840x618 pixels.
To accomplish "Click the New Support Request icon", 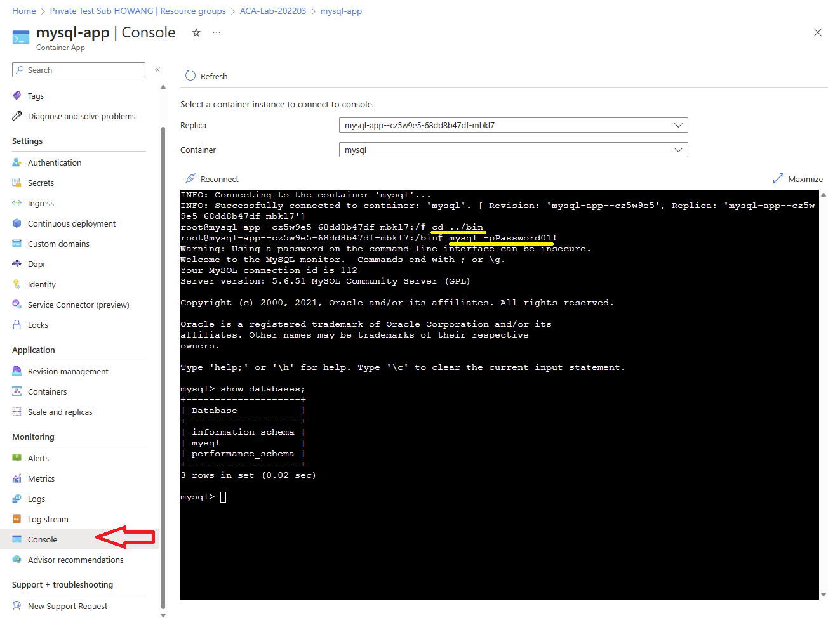I will [17, 606].
